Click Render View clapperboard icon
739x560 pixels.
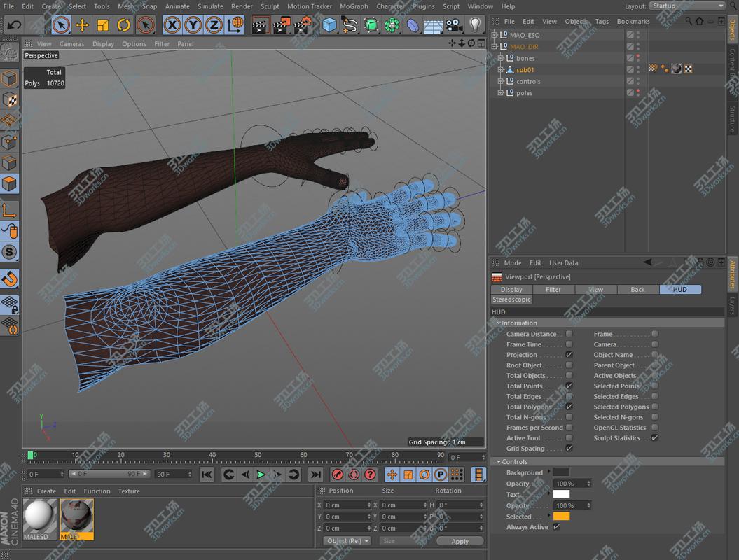click(260, 25)
